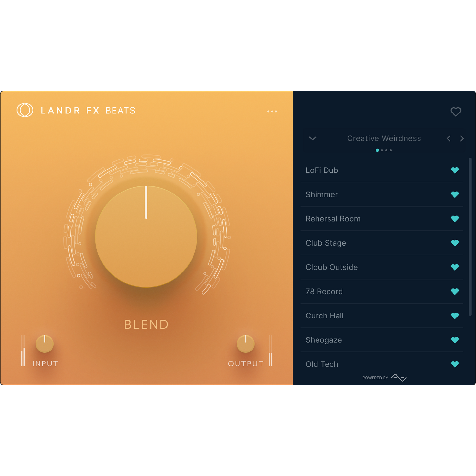Click the Shimmer preset heart icon

coord(455,195)
